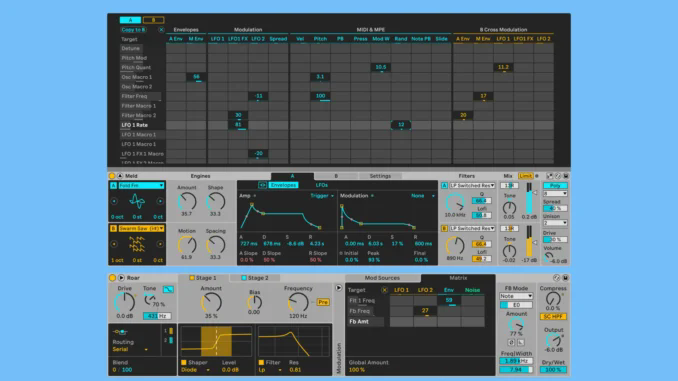
Task: Click the Envelopes view button
Action: [x=283, y=185]
